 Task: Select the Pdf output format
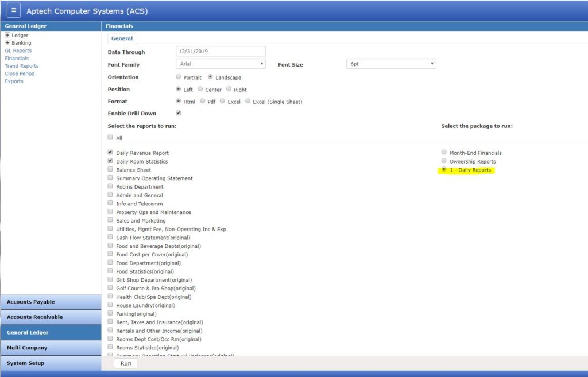[x=202, y=101]
